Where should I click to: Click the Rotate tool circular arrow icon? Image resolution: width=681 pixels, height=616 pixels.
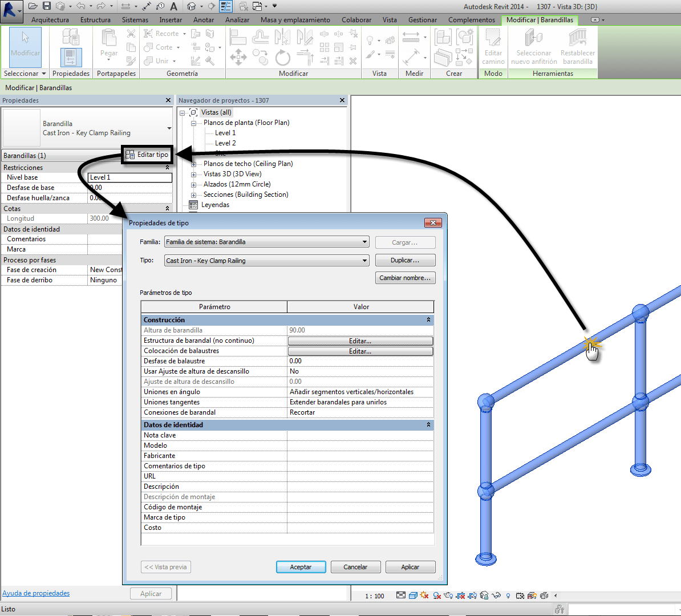click(x=282, y=57)
